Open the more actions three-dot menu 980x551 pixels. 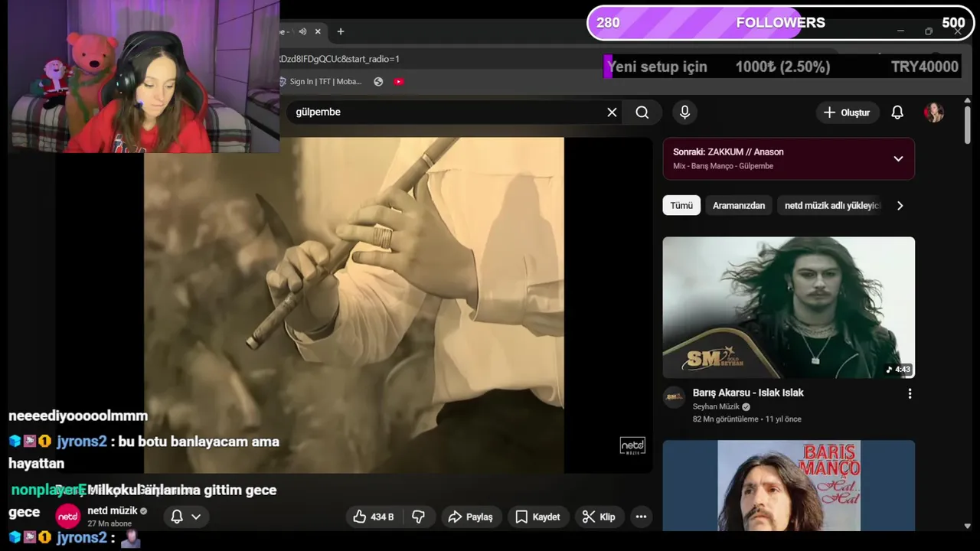coord(641,517)
